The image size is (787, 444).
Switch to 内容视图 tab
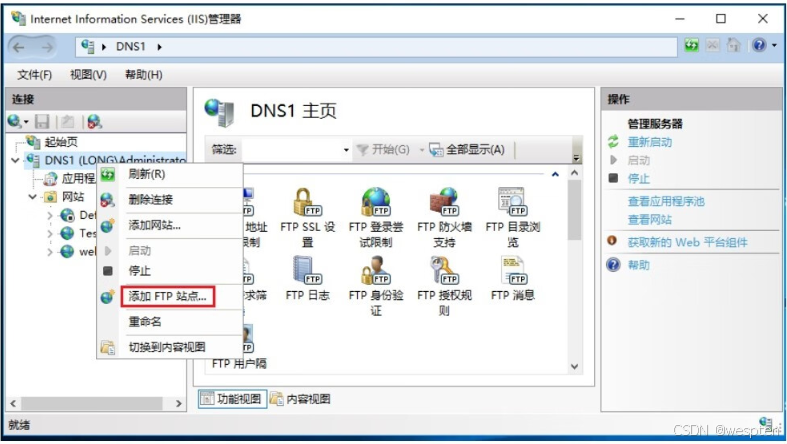tap(301, 399)
